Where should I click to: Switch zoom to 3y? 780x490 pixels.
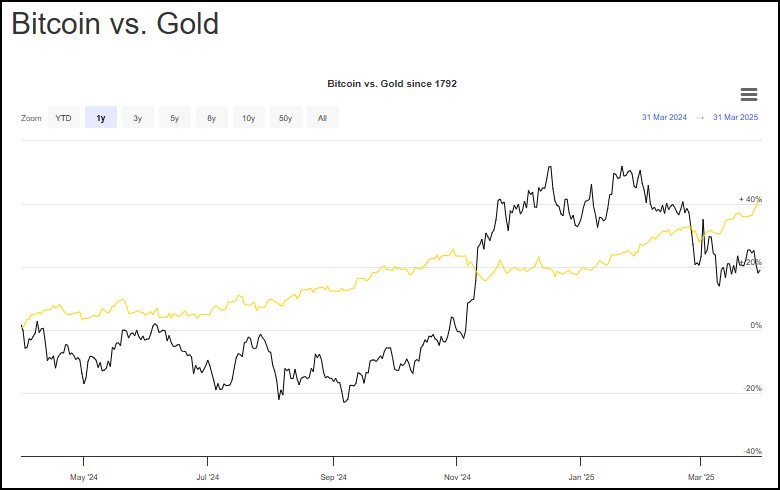click(138, 118)
